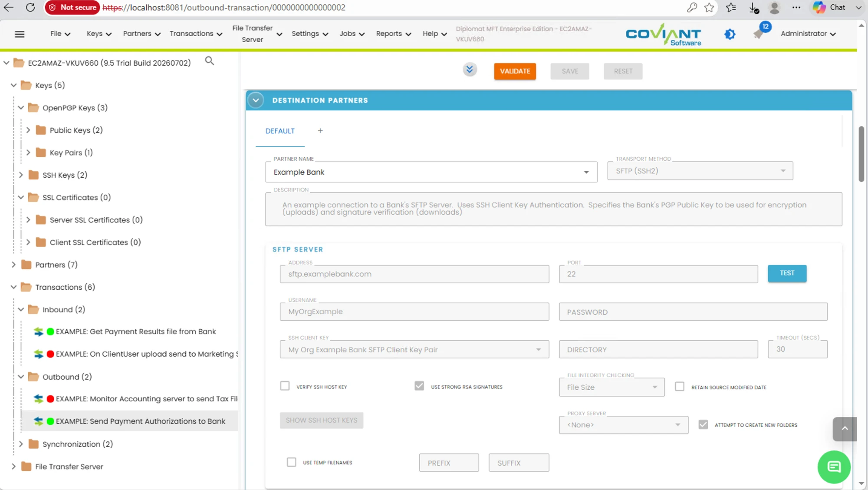Viewport: 868px width, 490px height.
Task: Open the Jobs menu
Action: [x=352, y=34]
